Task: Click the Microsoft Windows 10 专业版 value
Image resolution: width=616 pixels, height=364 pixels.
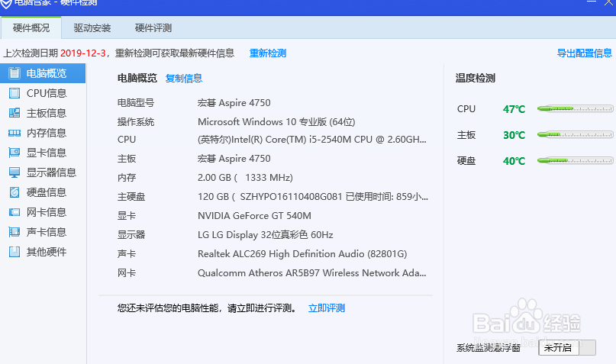Action: tap(276, 122)
